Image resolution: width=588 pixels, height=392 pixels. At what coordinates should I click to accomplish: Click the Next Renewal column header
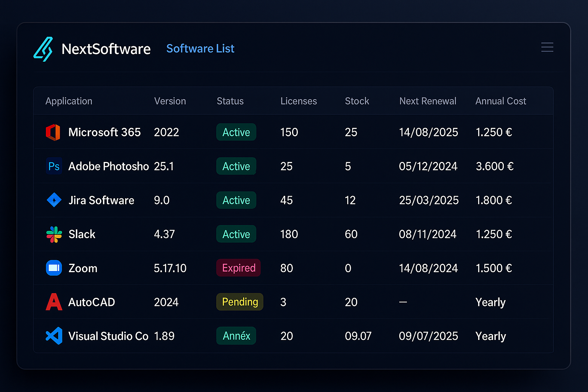pos(428,101)
